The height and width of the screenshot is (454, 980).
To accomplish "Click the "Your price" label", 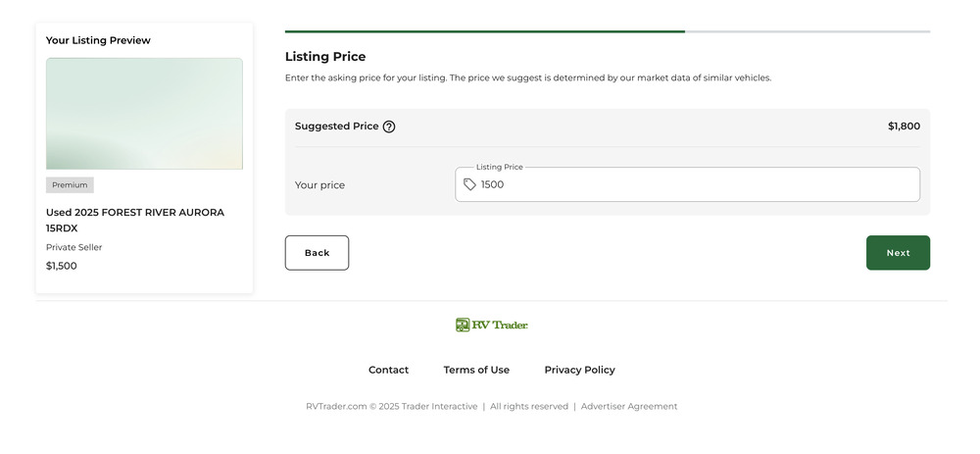I will coord(320,185).
